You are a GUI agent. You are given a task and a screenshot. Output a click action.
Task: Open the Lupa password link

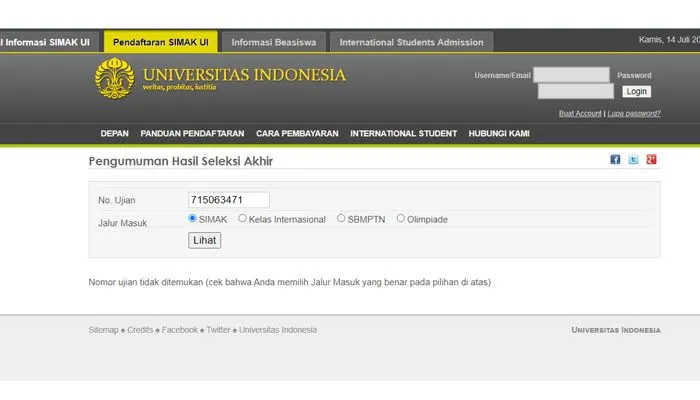[634, 113]
